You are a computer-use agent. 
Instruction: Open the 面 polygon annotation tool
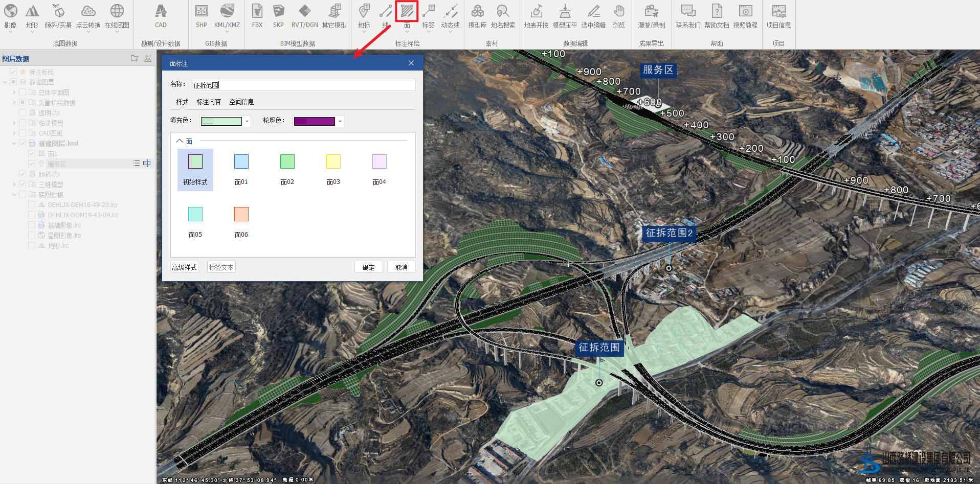(x=407, y=12)
